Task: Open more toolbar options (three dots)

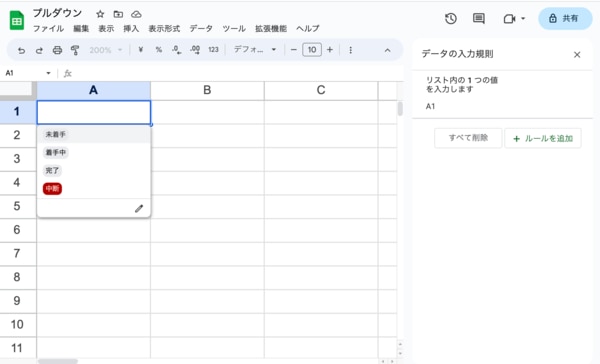Action: pyautogui.click(x=351, y=50)
